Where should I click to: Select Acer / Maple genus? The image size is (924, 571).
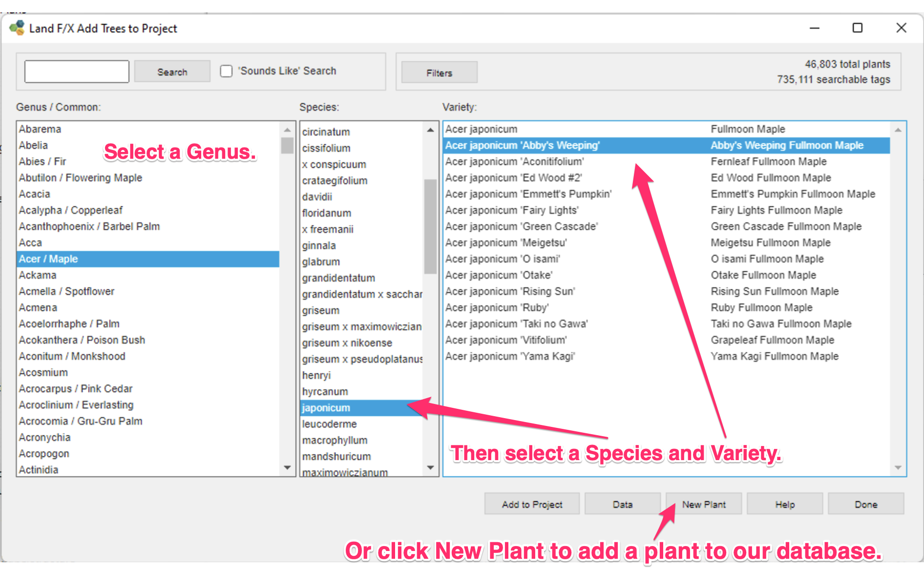tap(148, 259)
